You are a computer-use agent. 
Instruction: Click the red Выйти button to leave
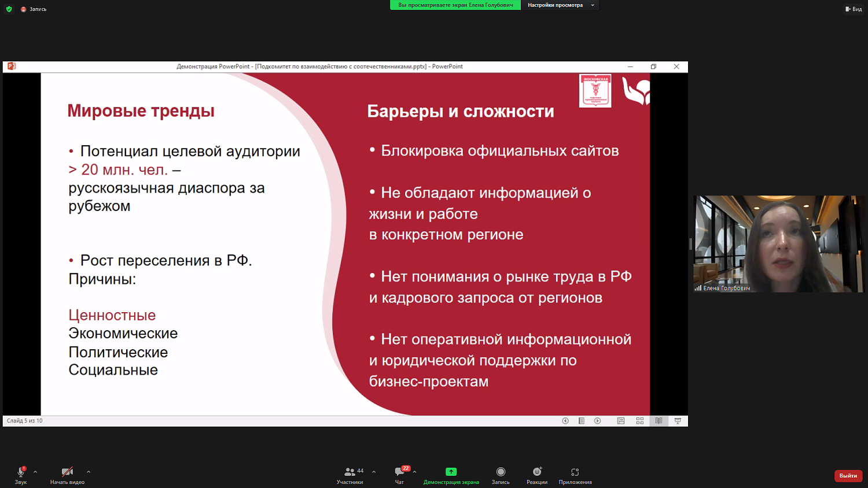(x=847, y=475)
